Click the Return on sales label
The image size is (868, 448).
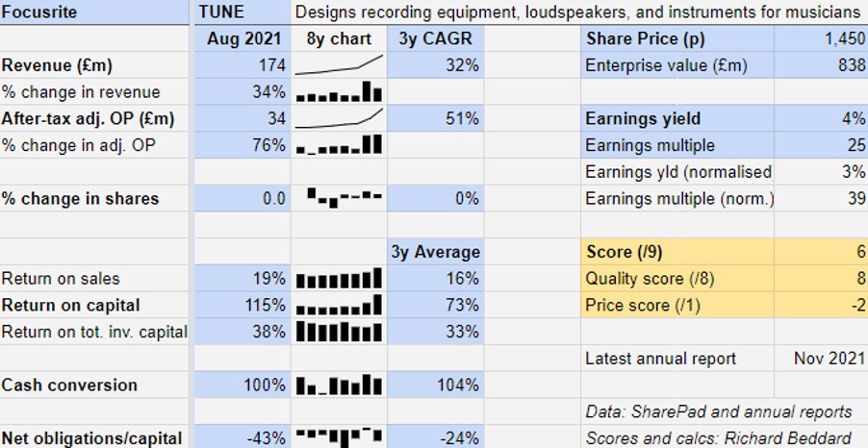61,278
